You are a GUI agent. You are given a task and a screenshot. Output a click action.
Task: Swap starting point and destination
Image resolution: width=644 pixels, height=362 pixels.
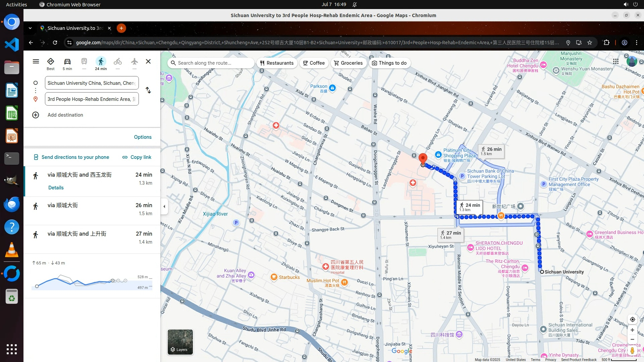coord(148,90)
